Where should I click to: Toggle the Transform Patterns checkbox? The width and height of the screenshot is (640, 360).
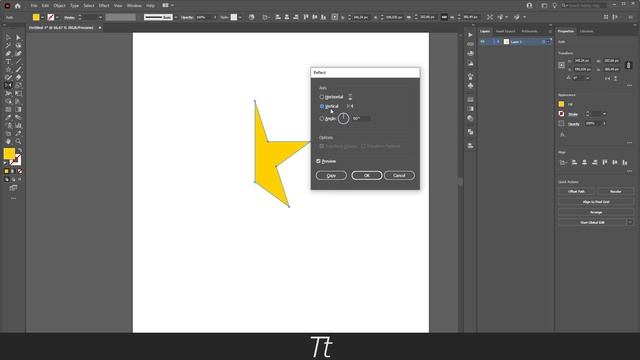pos(363,146)
